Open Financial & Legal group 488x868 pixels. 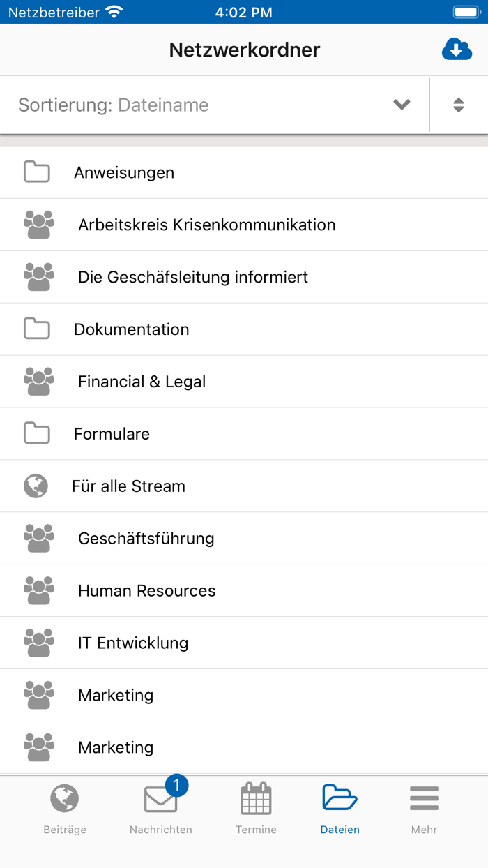click(x=142, y=382)
